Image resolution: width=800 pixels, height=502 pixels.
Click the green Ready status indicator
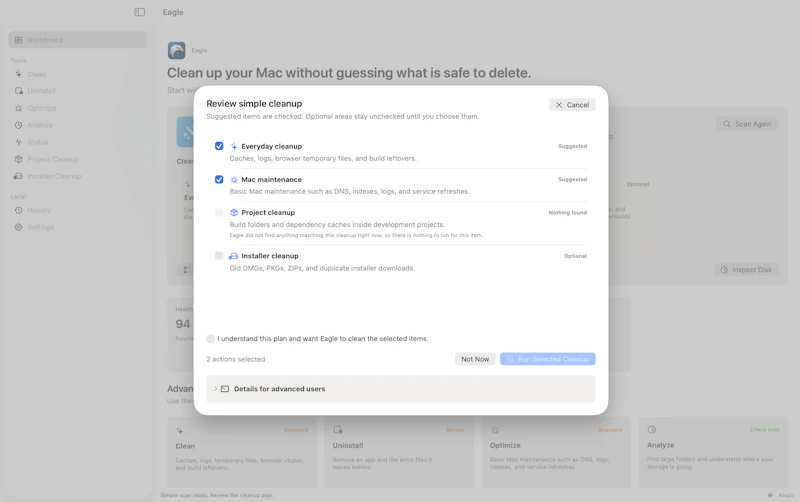tap(770, 495)
